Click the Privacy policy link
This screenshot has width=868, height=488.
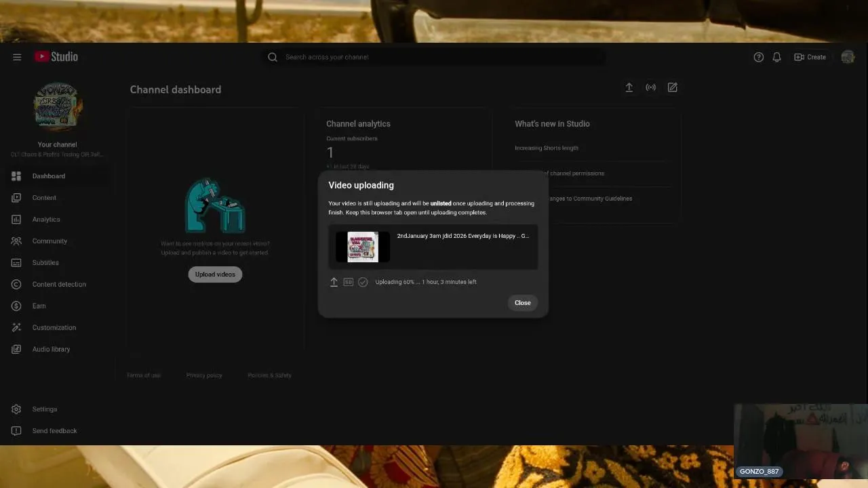coord(204,375)
